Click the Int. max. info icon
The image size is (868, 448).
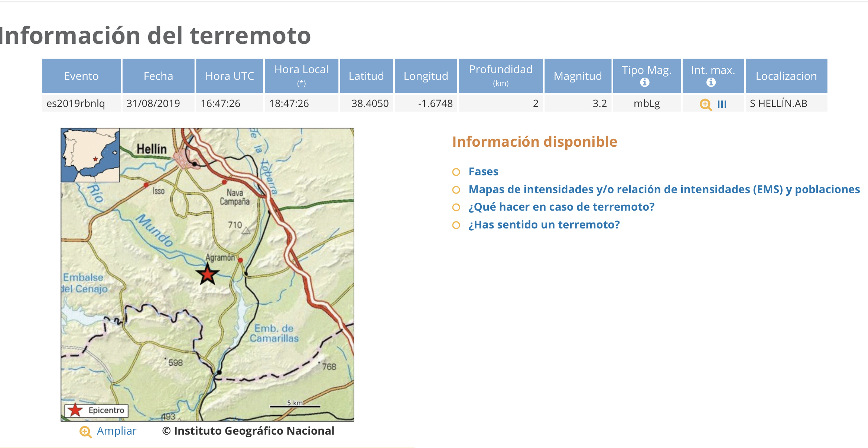coord(711,82)
